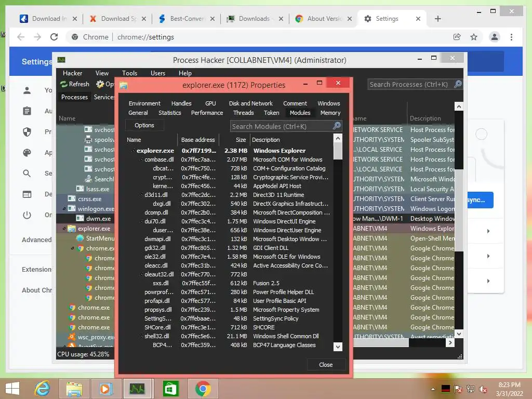The height and width of the screenshot is (399, 532).
Task: Click the Appearance palette icon in Settings sidebar
Action: click(27, 153)
